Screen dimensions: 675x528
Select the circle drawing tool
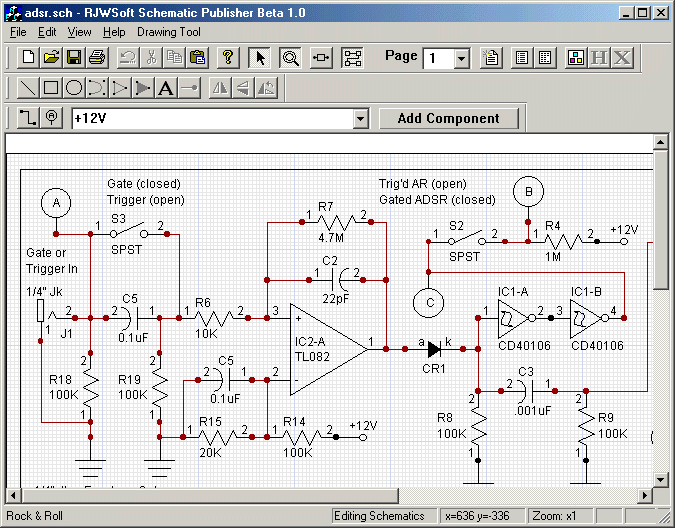pyautogui.click(x=73, y=88)
